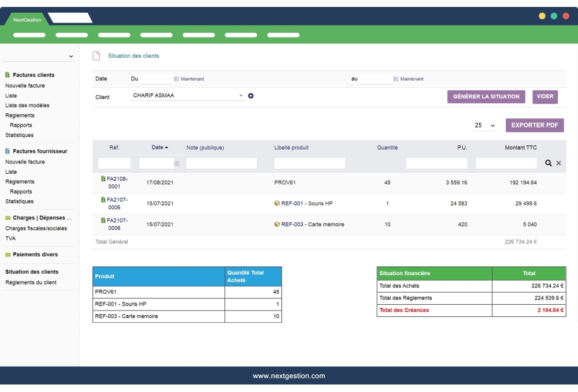Click the EXPORTER PDF button
The image size is (578, 392).
point(535,125)
